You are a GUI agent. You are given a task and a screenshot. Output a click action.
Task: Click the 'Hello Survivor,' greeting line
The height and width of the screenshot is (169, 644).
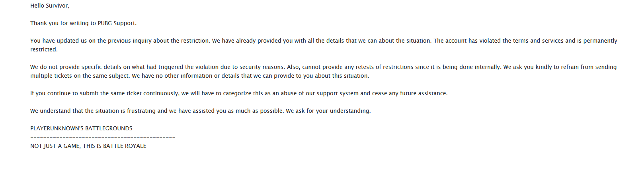(x=50, y=6)
